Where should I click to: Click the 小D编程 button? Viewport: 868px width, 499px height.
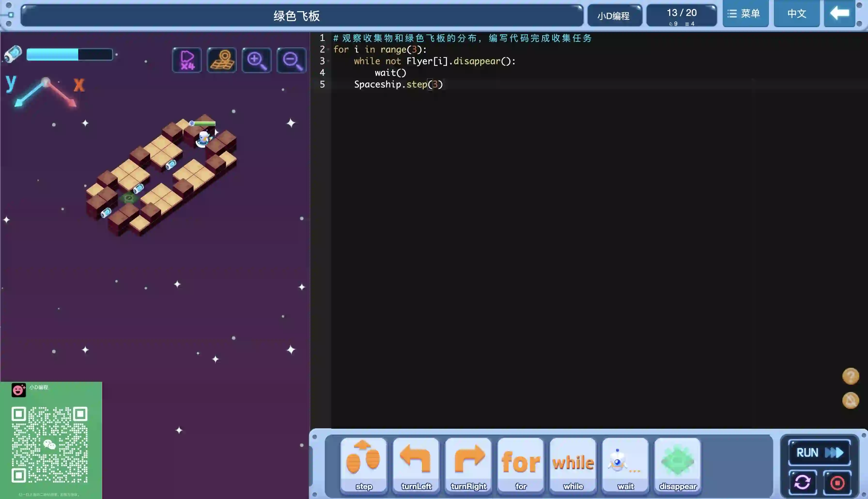point(614,16)
